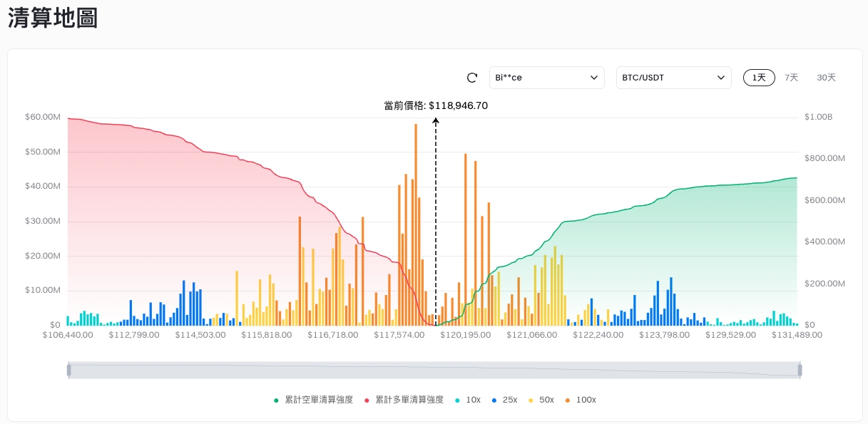
Task: Hide the 100x leverage series
Action: [x=580, y=400]
